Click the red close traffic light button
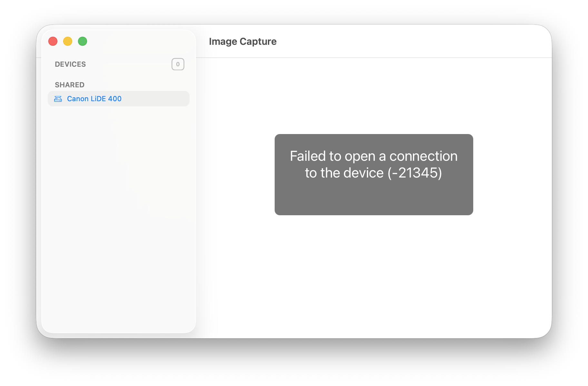The height and width of the screenshot is (386, 588). point(53,41)
